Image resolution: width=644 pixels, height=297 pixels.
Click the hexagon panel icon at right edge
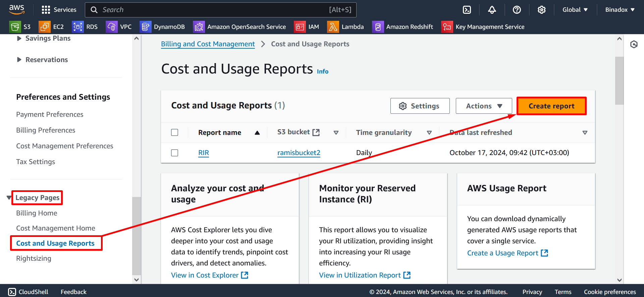click(634, 44)
